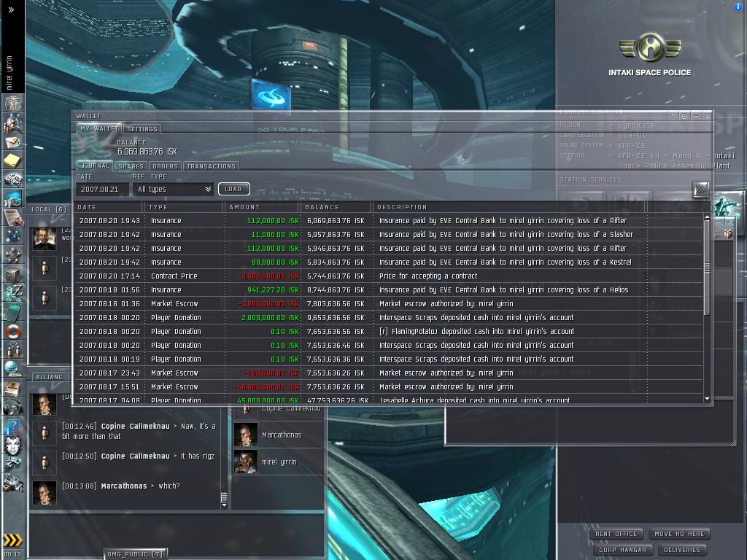This screenshot has height=560, width=747.
Task: Expand the Neocom sidebar with the double-arrow
Action: (x=11, y=9)
